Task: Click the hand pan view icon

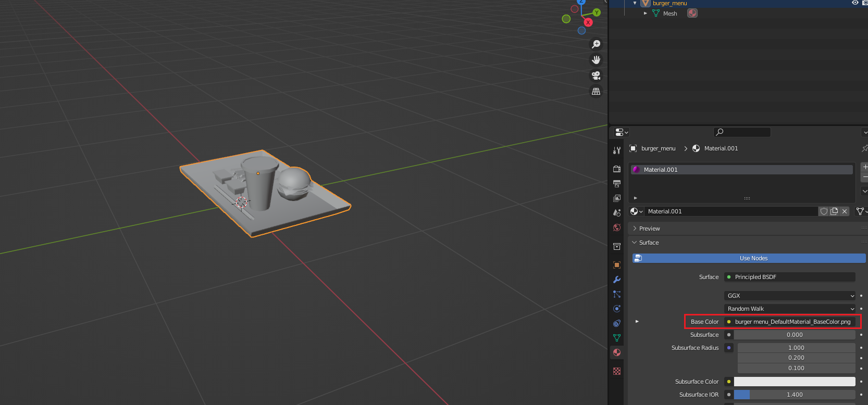Action: coord(596,60)
